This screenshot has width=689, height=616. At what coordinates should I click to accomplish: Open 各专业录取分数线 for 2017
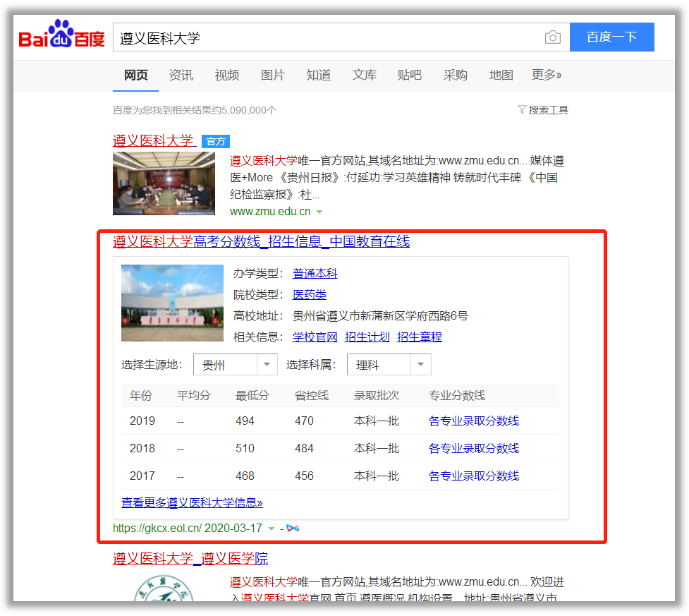coord(474,476)
